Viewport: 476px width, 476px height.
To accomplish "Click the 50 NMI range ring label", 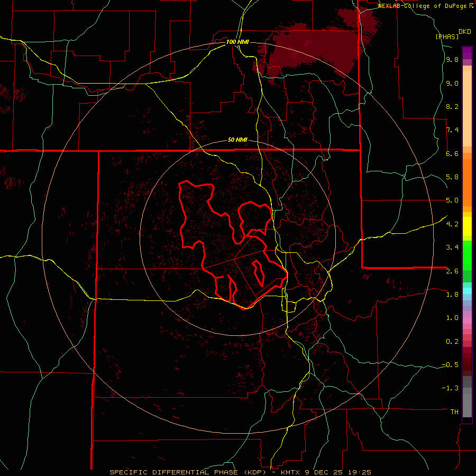I will (x=237, y=140).
